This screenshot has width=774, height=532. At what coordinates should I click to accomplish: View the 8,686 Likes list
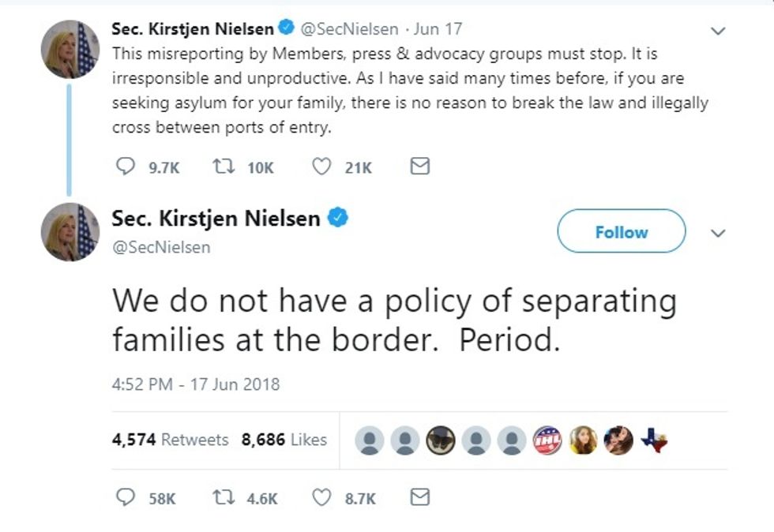coord(284,439)
